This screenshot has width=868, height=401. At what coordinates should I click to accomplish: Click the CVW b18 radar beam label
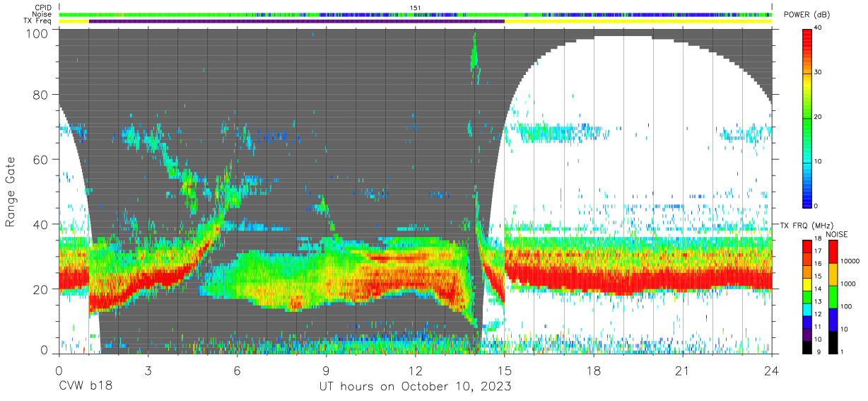86,387
